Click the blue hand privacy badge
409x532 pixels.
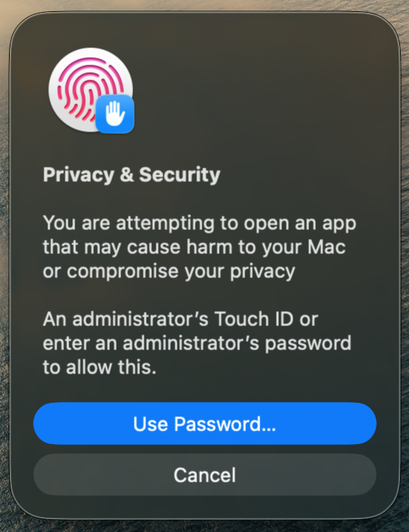coord(115,113)
